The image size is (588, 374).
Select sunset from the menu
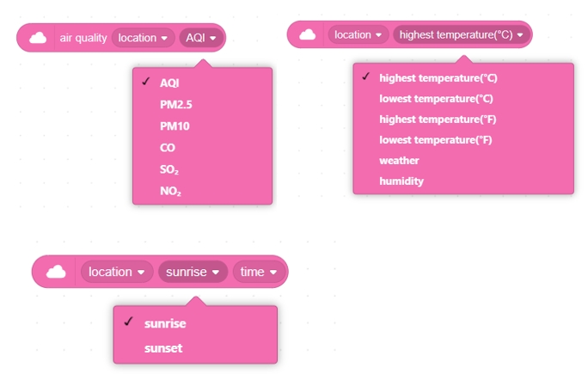(x=163, y=348)
